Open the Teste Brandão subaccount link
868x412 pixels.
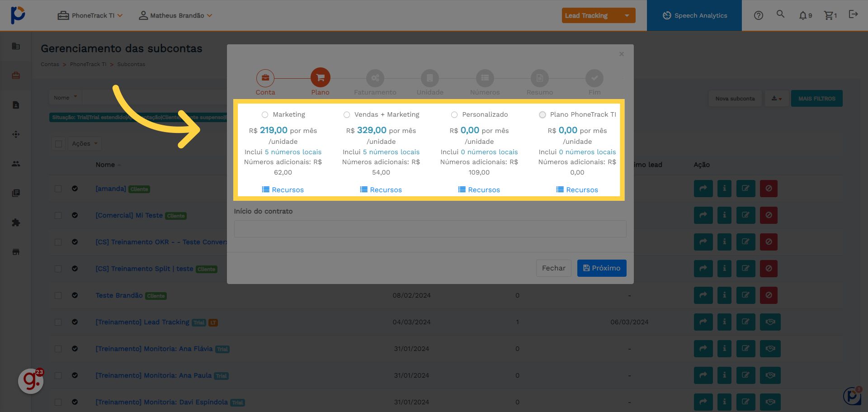[x=119, y=295]
